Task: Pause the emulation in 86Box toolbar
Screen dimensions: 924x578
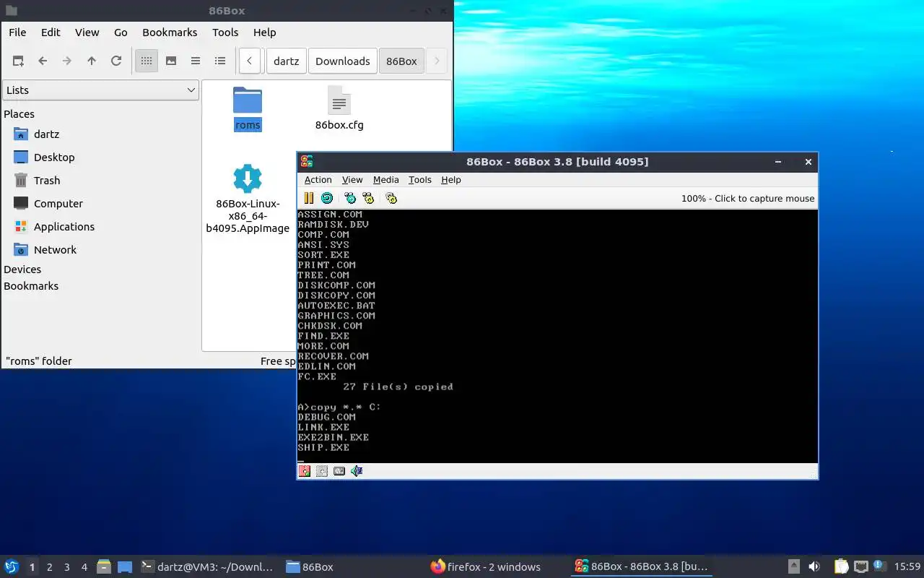Action: (309, 198)
